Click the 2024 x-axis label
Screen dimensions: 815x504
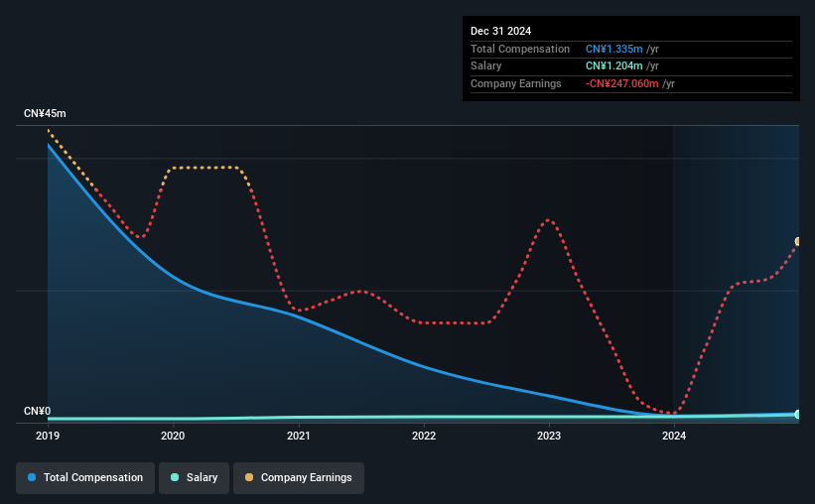click(674, 436)
